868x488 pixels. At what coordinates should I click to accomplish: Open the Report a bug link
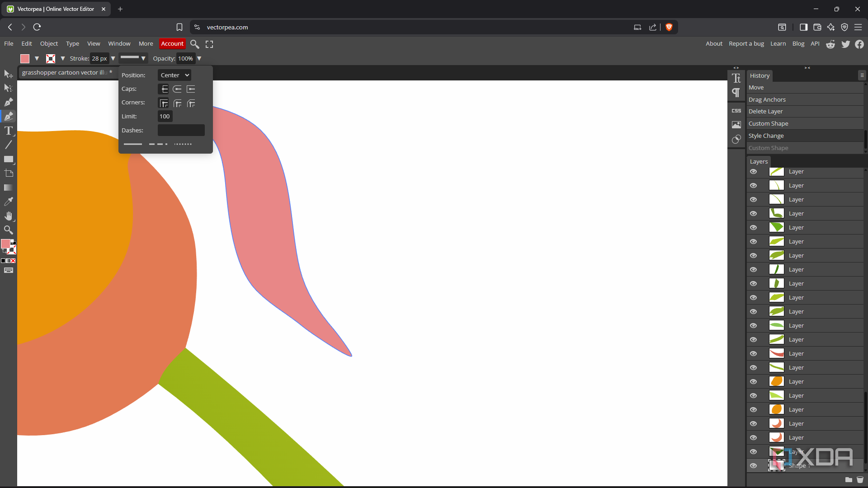point(746,44)
